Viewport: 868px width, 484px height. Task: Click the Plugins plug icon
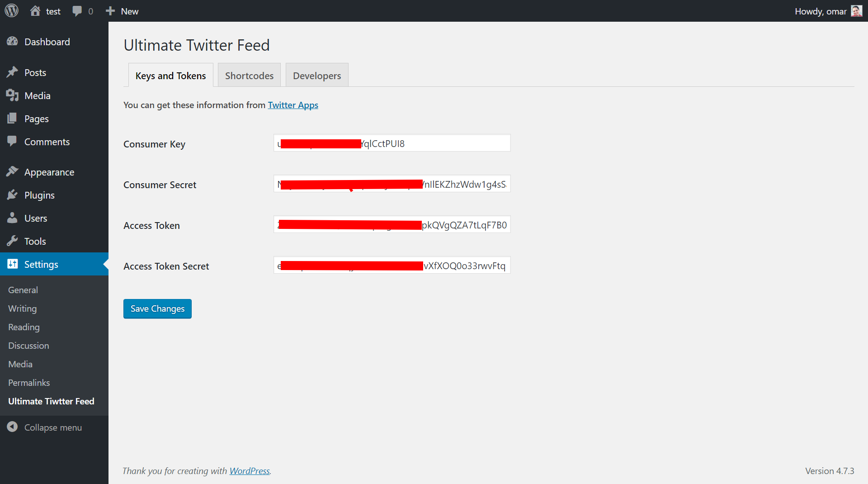(x=12, y=195)
